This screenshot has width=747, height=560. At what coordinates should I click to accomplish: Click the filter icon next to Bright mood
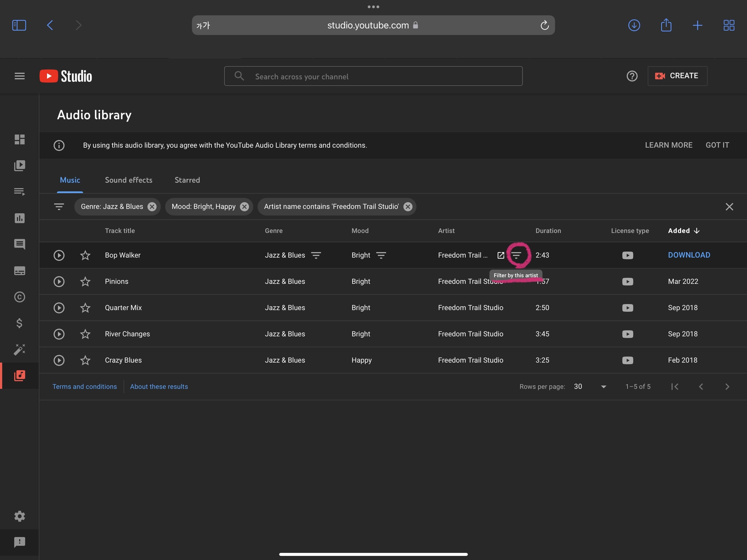point(381,255)
